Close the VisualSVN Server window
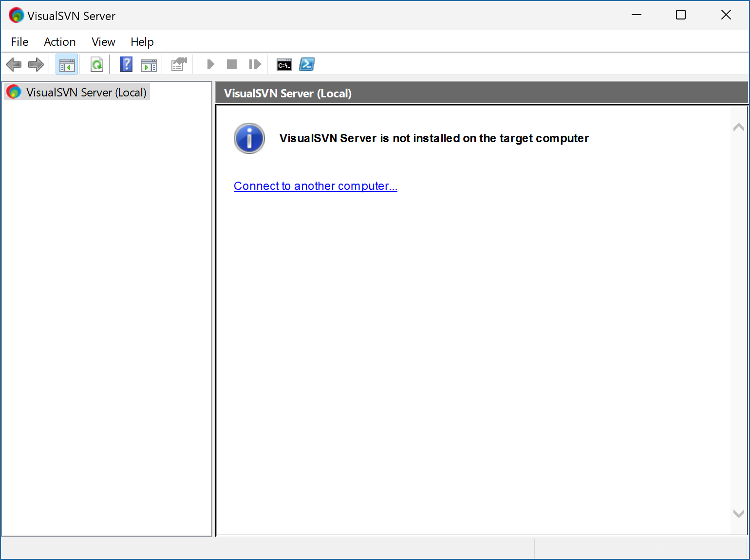This screenshot has width=750, height=560. coord(726,15)
